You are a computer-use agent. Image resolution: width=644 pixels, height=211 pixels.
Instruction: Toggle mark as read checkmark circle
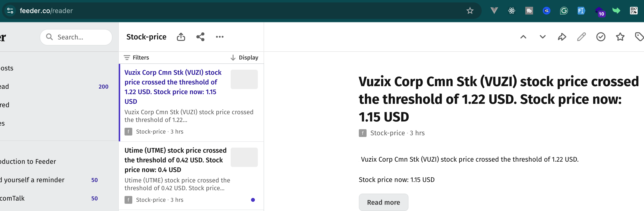pos(600,37)
